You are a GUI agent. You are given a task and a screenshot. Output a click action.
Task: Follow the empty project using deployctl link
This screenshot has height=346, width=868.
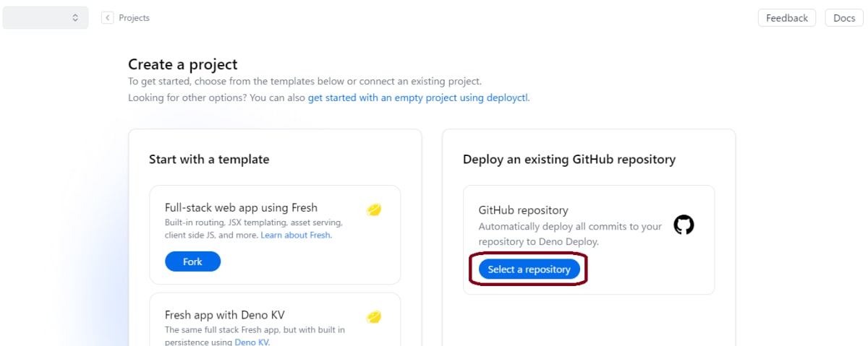point(419,98)
